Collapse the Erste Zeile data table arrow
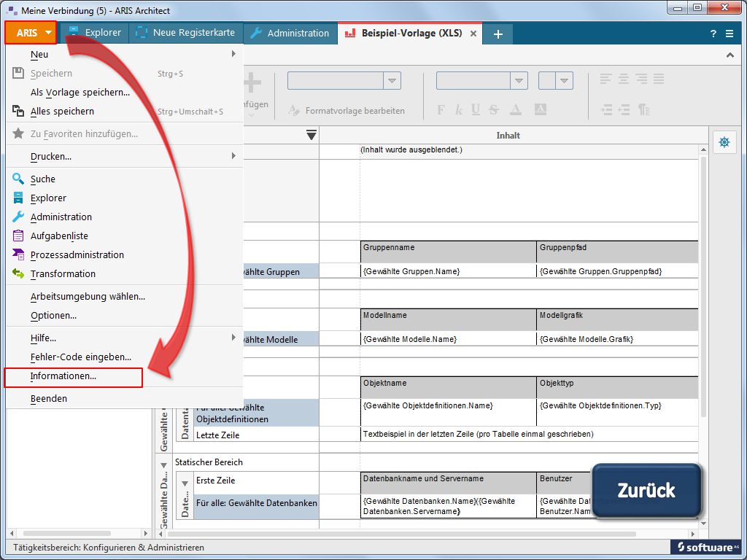 coord(185,484)
